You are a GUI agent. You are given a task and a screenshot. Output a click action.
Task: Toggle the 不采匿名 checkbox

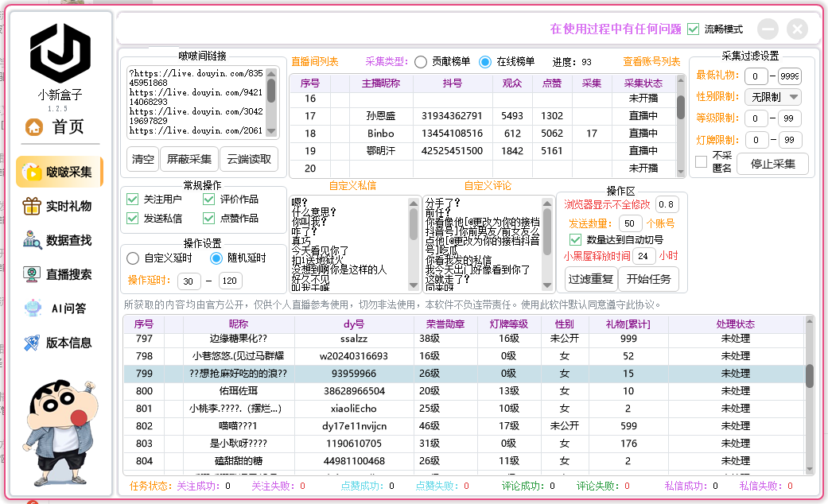tap(702, 161)
